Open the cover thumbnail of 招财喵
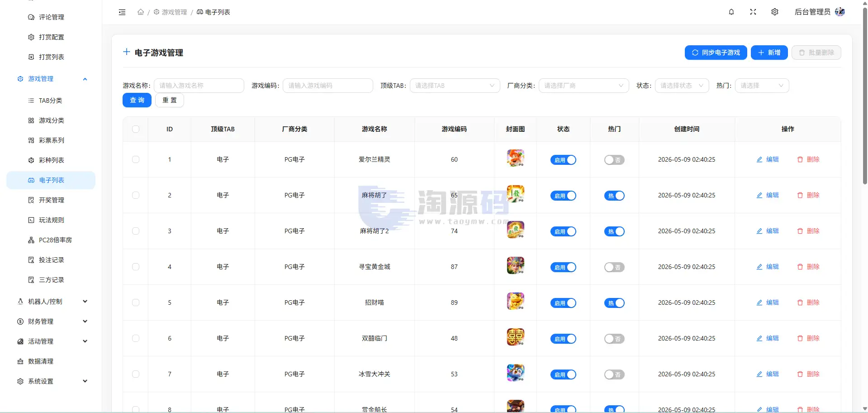Viewport: 868px width, 413px height. click(x=515, y=301)
